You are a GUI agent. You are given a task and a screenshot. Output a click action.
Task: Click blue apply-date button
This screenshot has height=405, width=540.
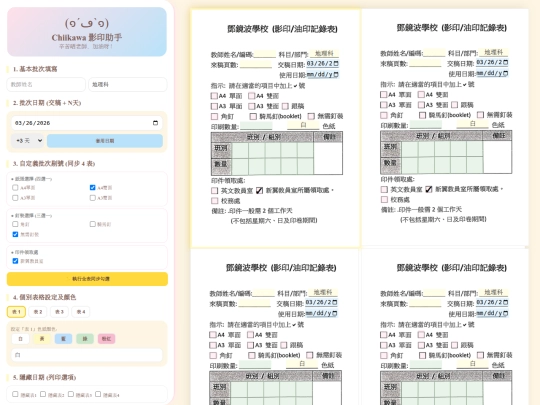[x=105, y=141]
